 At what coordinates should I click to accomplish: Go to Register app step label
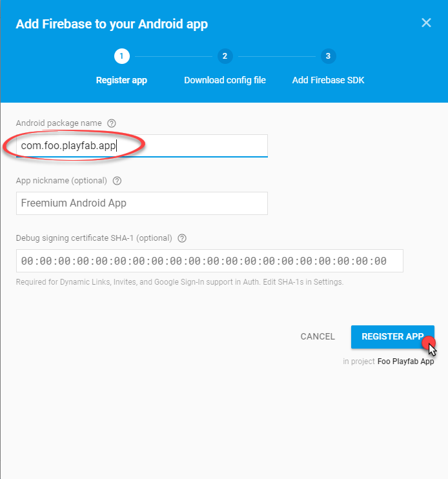(x=121, y=80)
